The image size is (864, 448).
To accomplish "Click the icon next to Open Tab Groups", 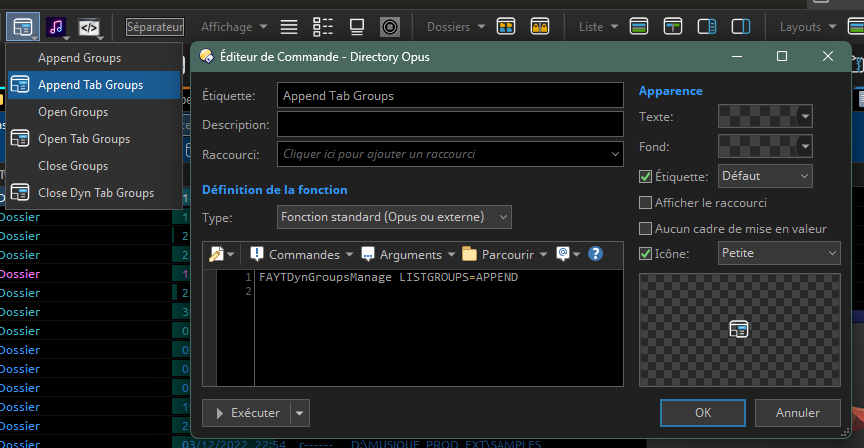I will point(20,138).
